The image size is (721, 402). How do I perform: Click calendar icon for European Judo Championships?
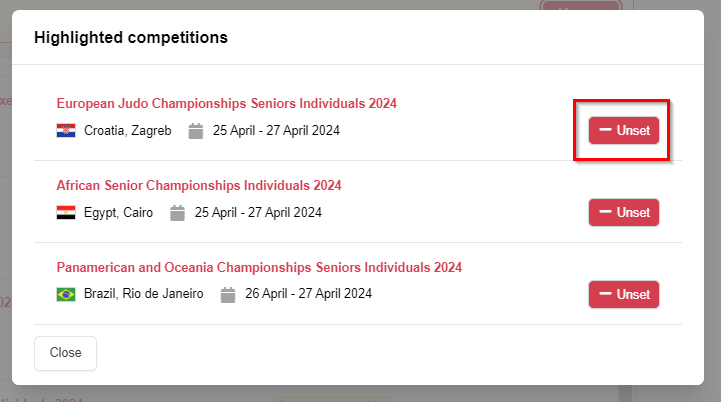pyautogui.click(x=196, y=131)
